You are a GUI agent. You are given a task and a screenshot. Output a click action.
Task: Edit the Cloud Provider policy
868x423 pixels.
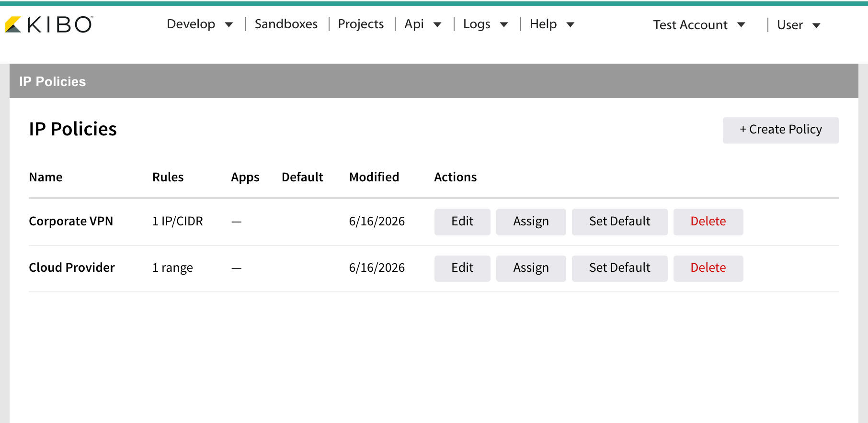coord(462,268)
